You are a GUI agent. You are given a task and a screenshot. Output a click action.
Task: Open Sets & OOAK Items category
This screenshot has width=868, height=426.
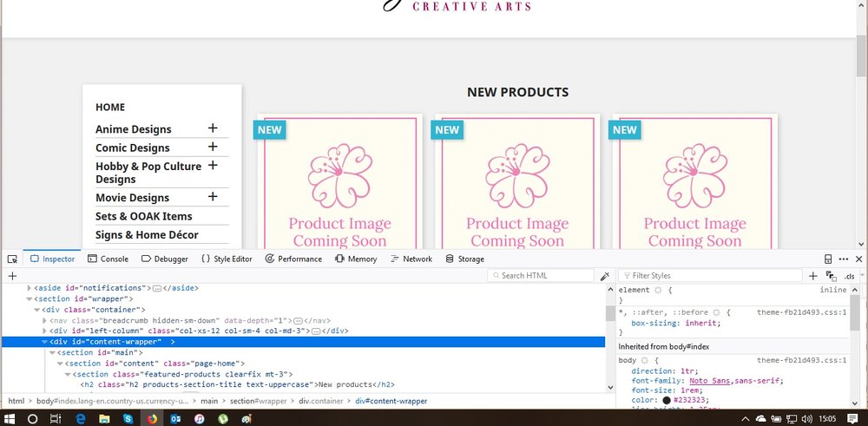[144, 216]
